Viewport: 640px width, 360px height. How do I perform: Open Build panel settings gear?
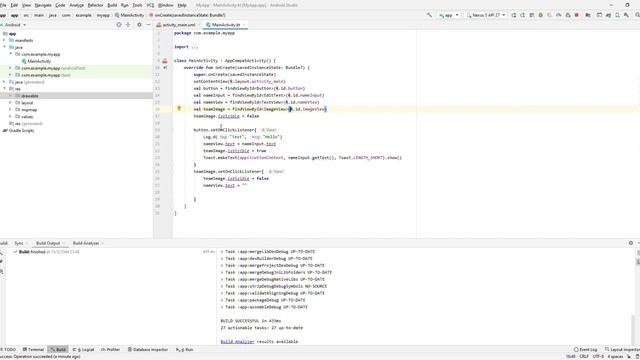point(631,243)
